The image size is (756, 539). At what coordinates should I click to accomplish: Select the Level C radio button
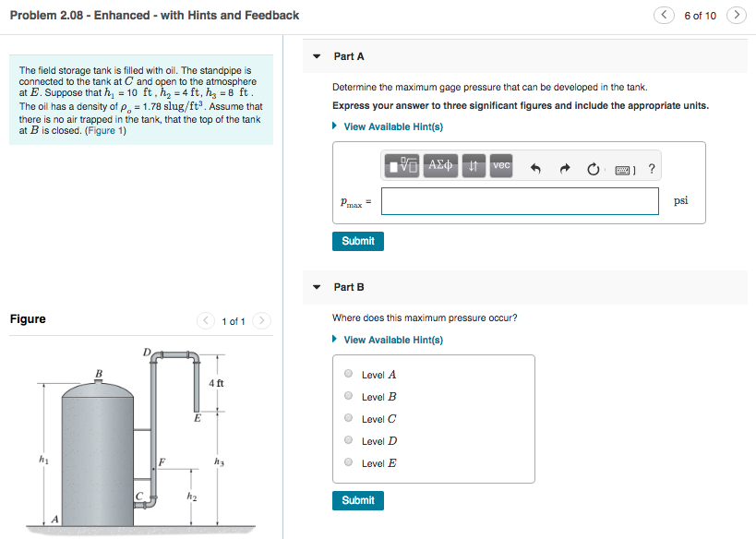pos(348,418)
